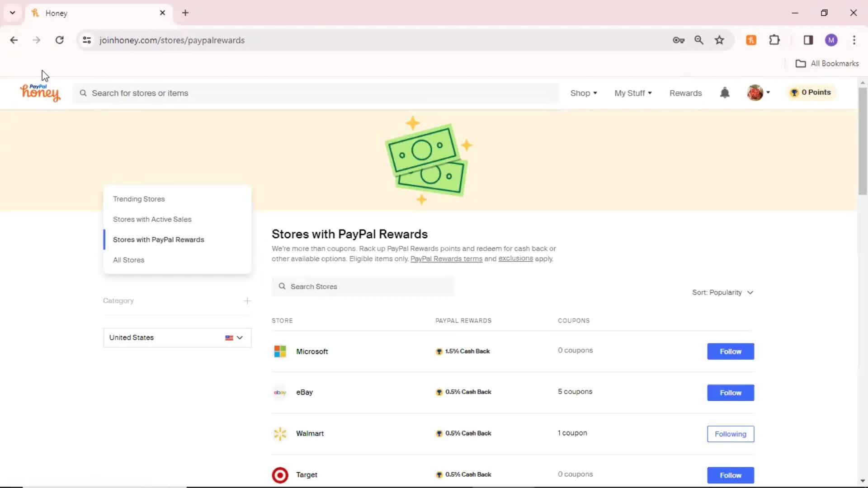Click the Honey extension icon in toolbar
This screenshot has width=868, height=488.
click(x=751, y=40)
